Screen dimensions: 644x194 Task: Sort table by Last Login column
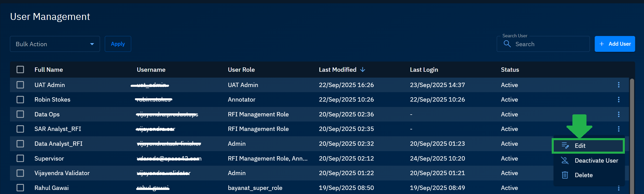(x=424, y=70)
